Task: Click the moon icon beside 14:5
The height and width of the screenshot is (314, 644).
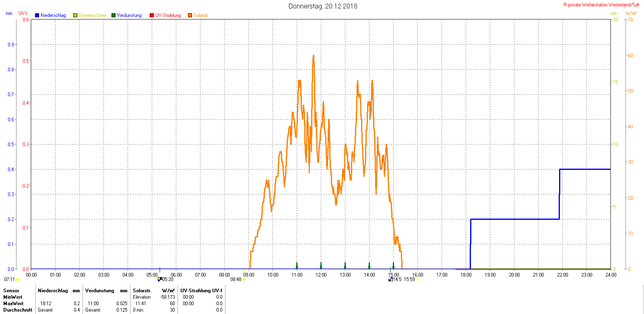Action: coord(390,279)
